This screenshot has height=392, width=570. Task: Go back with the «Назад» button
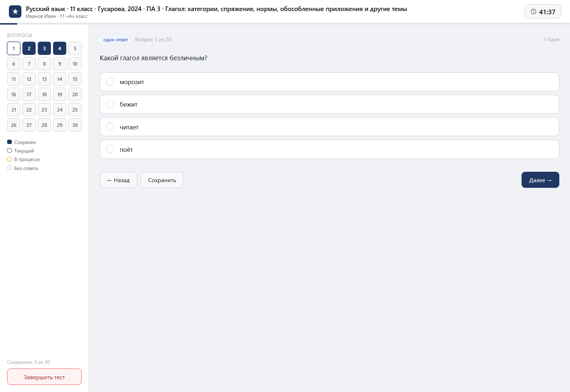point(118,180)
